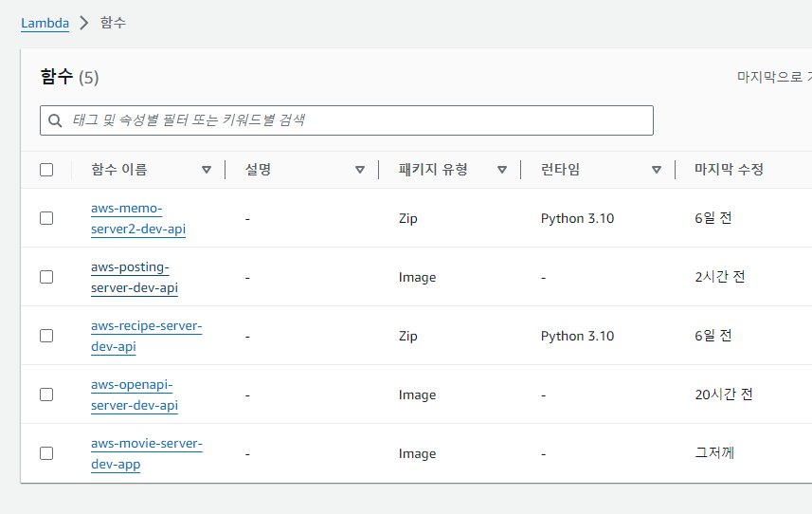Image resolution: width=812 pixels, height=514 pixels.
Task: Open the aws-movie-server-dev-app function
Action: 147,454
